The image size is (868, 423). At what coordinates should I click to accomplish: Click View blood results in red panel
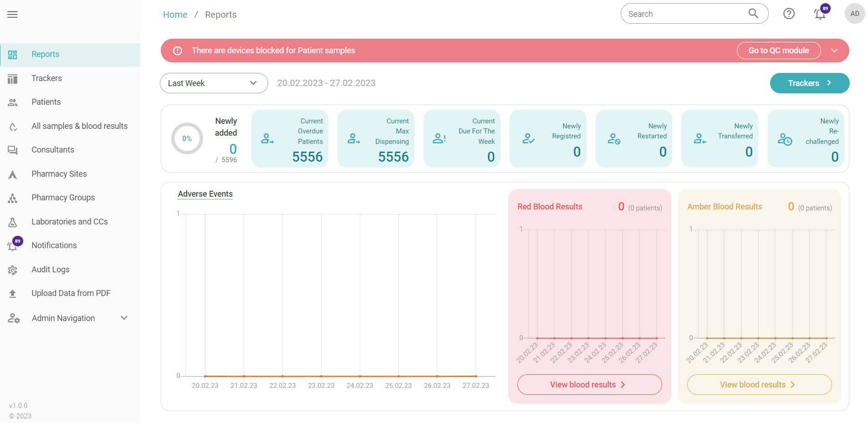point(589,385)
